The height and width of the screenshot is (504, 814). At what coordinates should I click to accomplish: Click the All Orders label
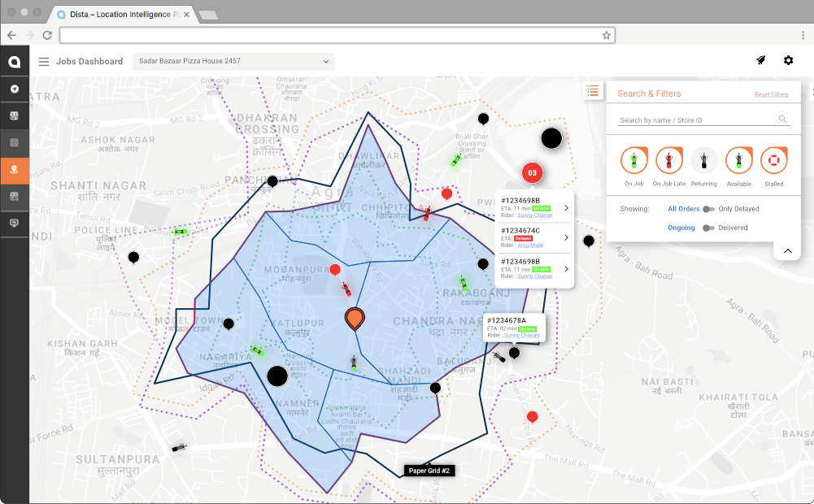[x=683, y=209]
